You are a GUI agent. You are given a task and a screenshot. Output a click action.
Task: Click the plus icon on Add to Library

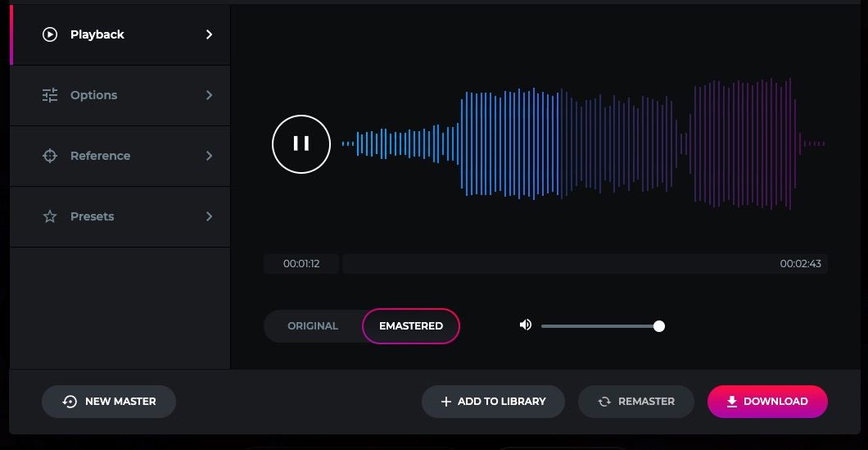tap(445, 402)
